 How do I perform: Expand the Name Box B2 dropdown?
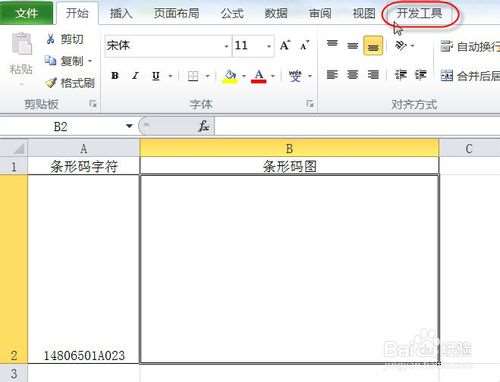[x=129, y=126]
